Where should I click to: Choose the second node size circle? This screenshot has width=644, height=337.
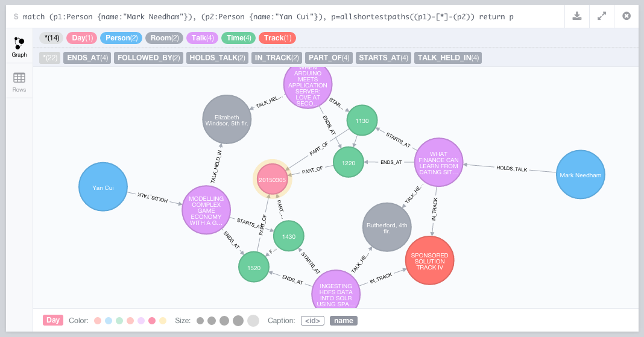coord(212,321)
